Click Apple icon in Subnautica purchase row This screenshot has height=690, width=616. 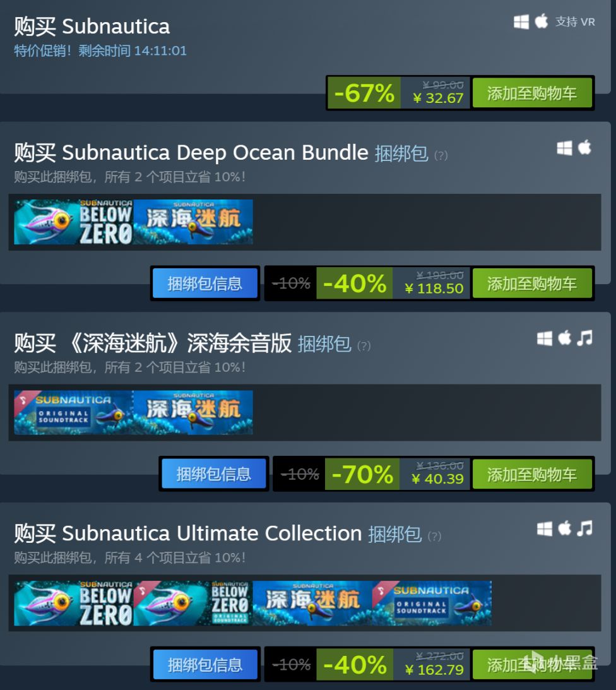point(541,21)
